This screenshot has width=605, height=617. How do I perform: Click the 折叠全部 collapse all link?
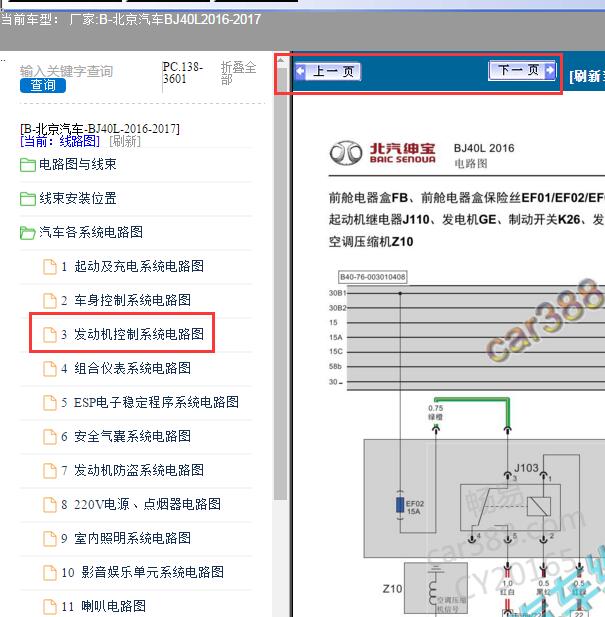[x=238, y=73]
